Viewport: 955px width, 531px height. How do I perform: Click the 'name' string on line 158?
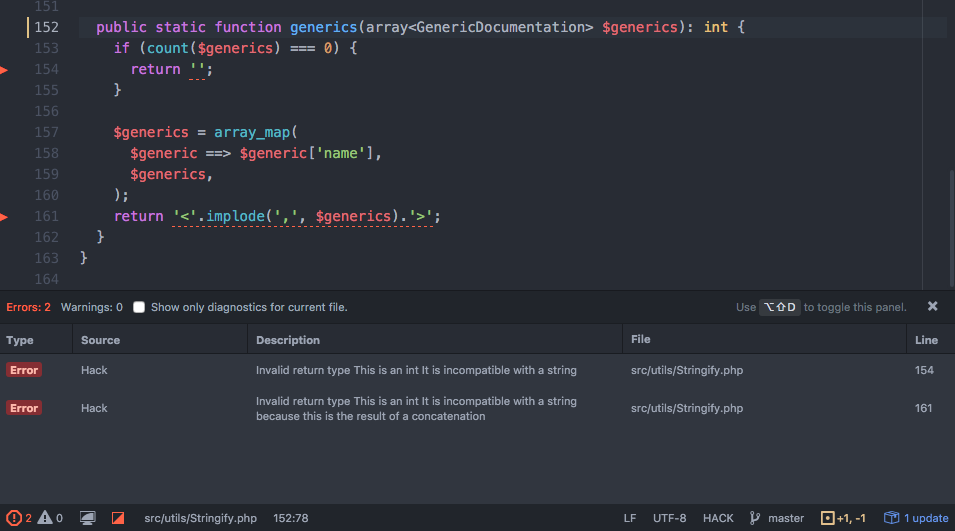pos(340,153)
